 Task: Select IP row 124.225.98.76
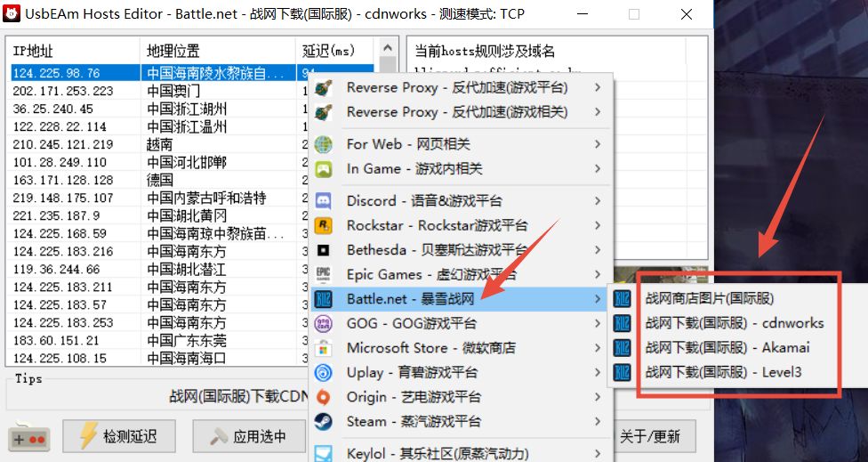(193, 73)
